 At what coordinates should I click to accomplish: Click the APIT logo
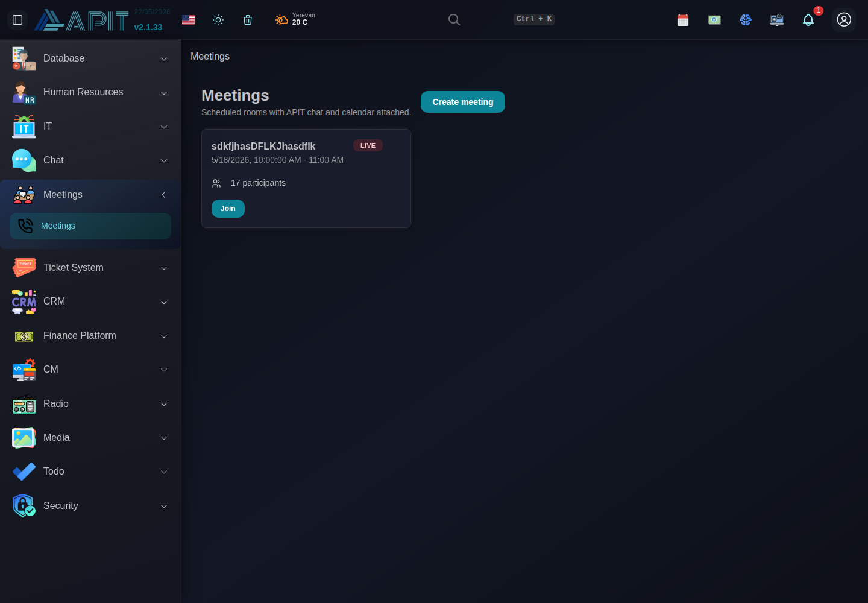click(x=81, y=20)
